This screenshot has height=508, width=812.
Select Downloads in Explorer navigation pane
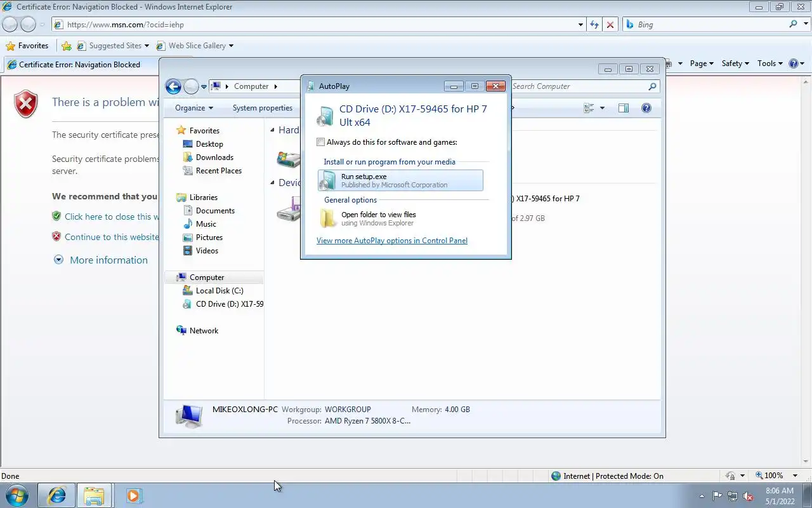tap(214, 157)
